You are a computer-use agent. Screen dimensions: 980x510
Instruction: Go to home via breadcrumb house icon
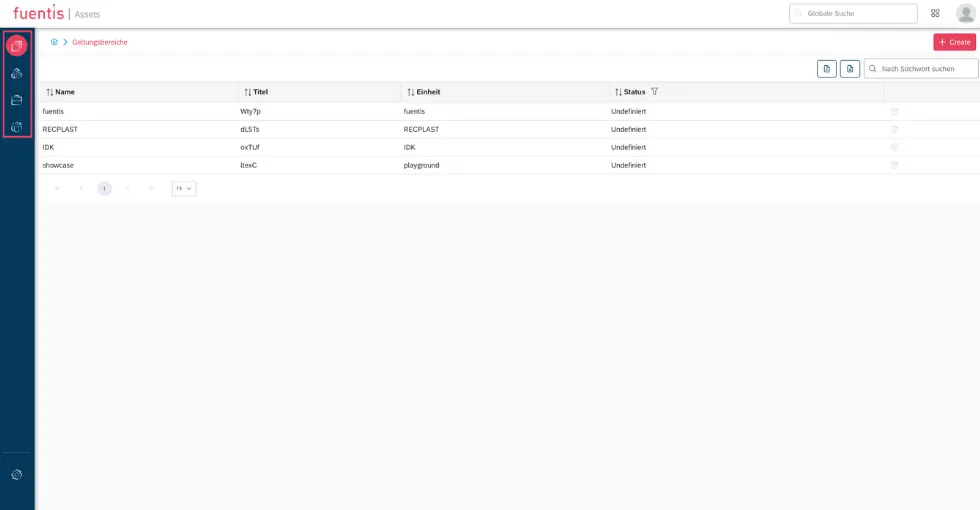54,42
